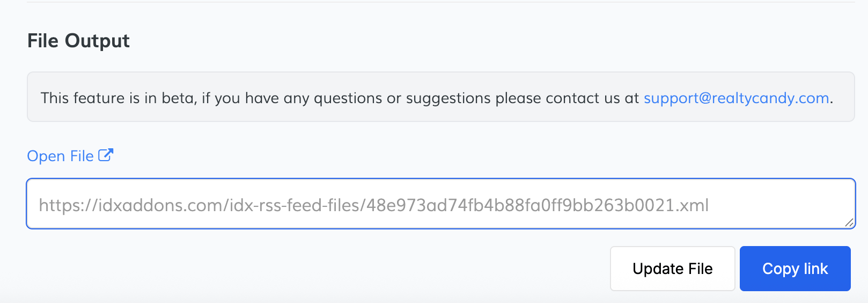This screenshot has height=303, width=868.
Task: Click the resize grip on the URL box
Action: point(849,222)
